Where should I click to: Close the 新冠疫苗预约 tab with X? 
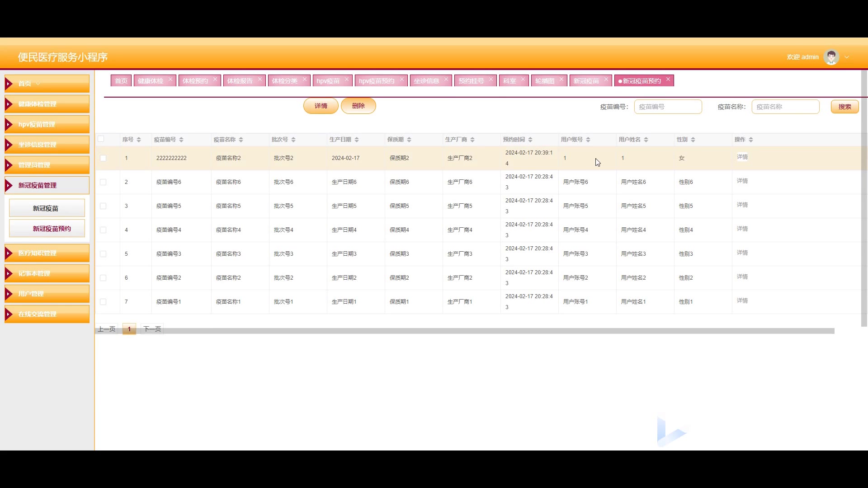click(x=668, y=80)
